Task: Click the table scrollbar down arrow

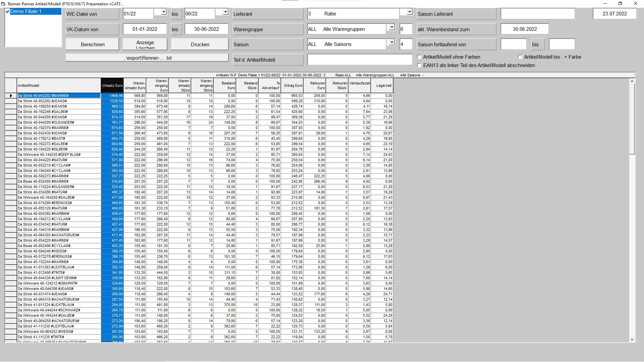Action: (x=632, y=340)
